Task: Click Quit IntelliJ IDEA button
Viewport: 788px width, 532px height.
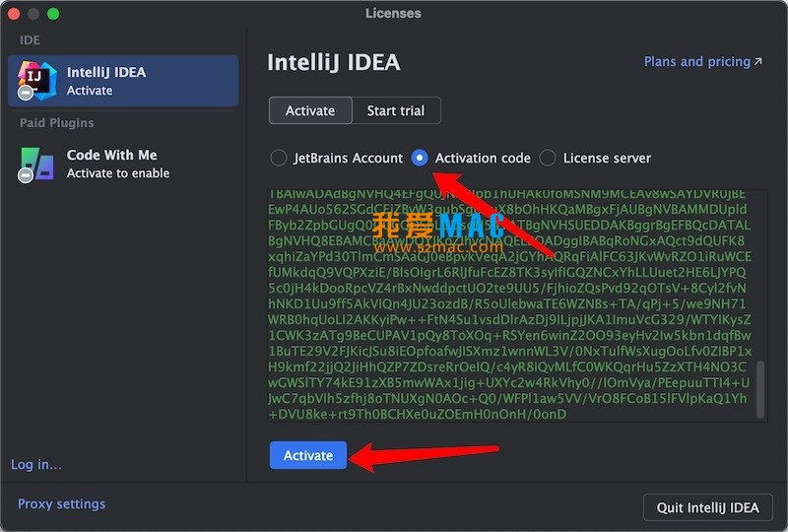Action: [x=707, y=508]
